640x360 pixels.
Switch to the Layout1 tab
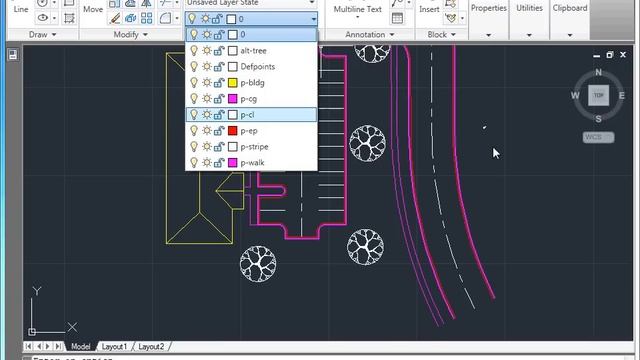click(114, 347)
